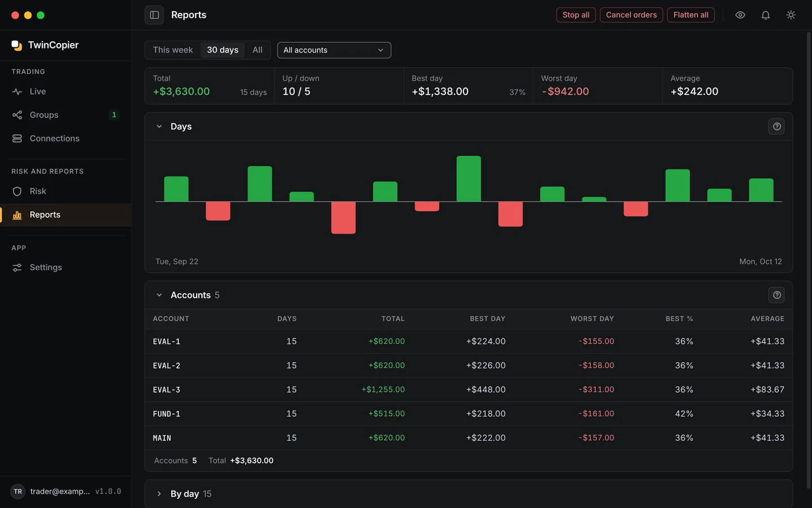Click trader@examp... account label
Viewport: 812px width, 508px height.
pos(60,492)
